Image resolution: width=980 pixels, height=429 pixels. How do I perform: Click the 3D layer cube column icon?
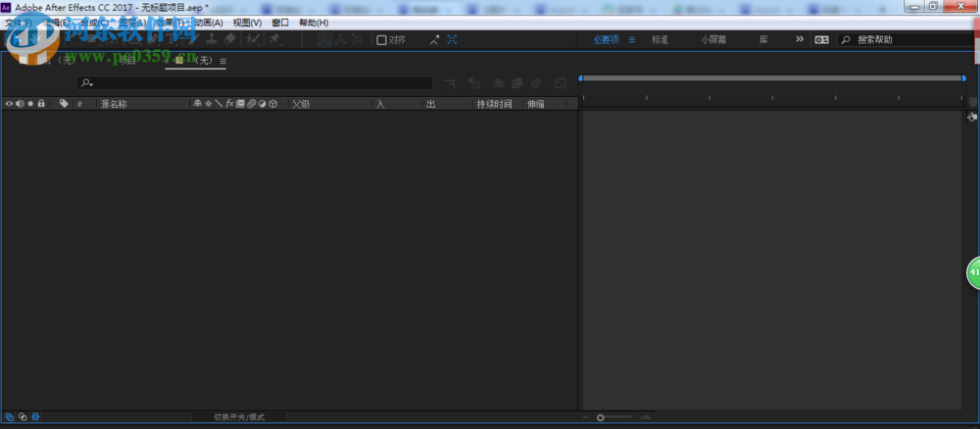(273, 104)
